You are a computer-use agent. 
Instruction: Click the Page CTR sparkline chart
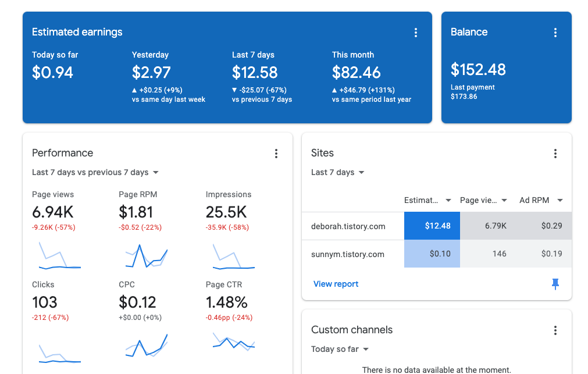point(234,341)
